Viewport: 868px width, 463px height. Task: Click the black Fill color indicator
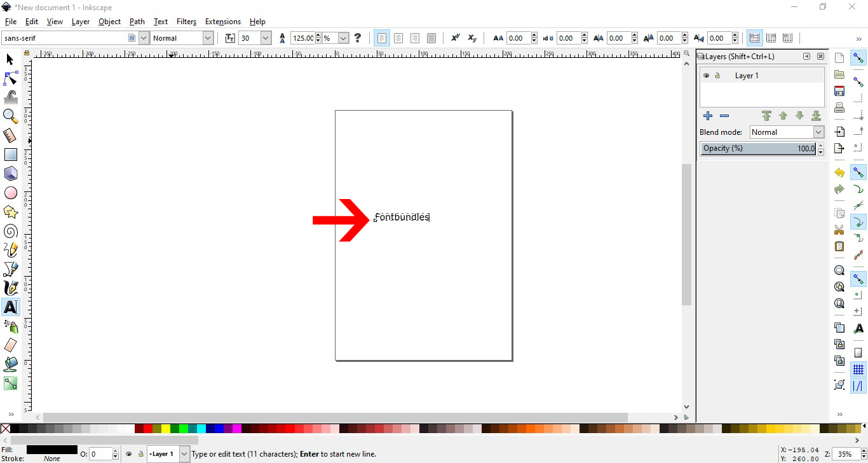click(52, 450)
